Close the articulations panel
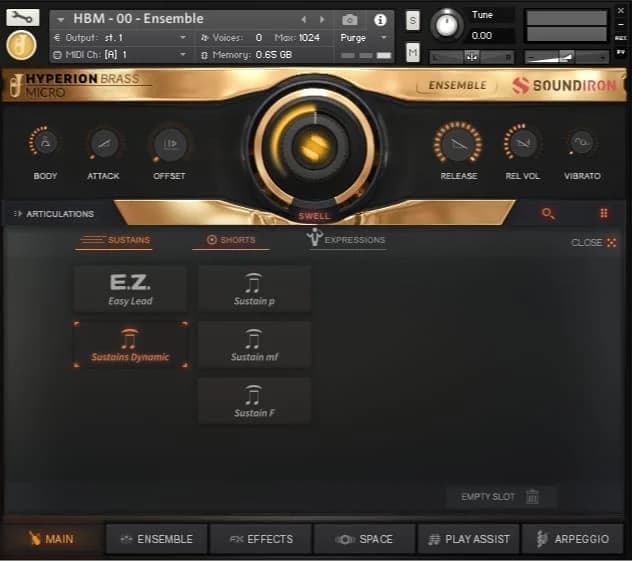This screenshot has height=561, width=632. [x=593, y=242]
